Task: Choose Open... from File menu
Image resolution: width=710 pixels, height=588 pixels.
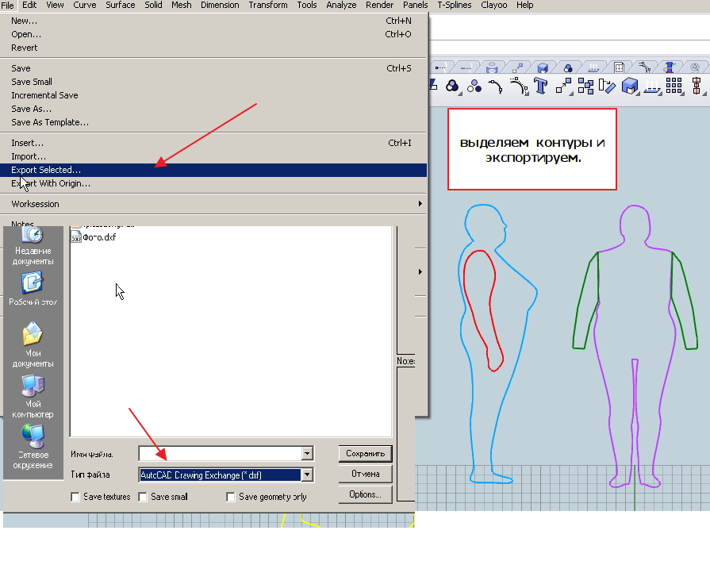Action: 213,34
